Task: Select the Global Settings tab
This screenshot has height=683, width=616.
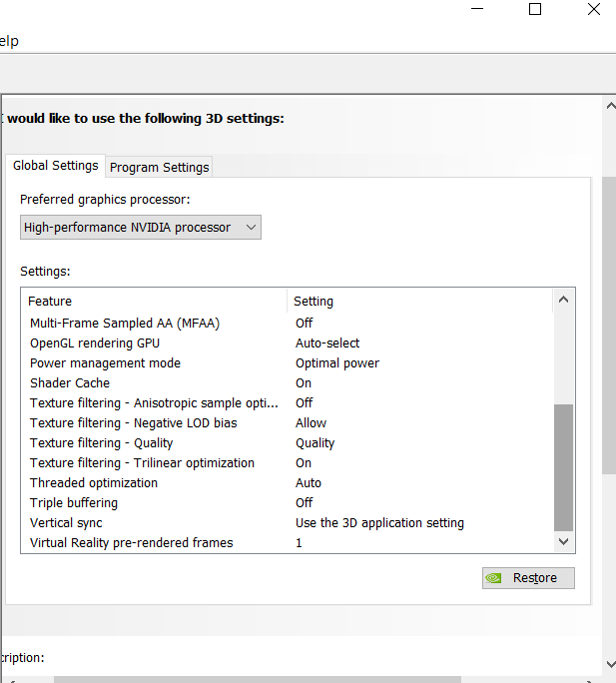Action: click(x=55, y=166)
